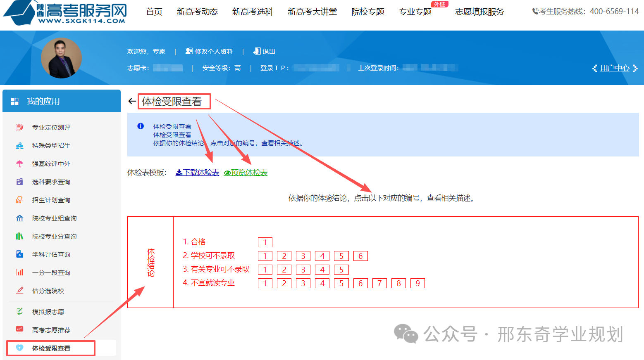This screenshot has width=644, height=360.
Task: Click the back arrow beside 体检受限查看 title
Action: (132, 101)
